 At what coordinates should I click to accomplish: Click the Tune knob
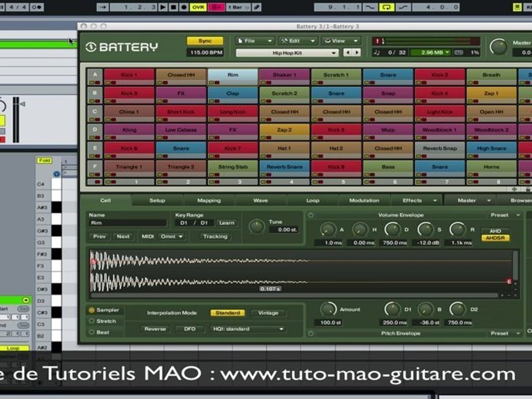257,227
